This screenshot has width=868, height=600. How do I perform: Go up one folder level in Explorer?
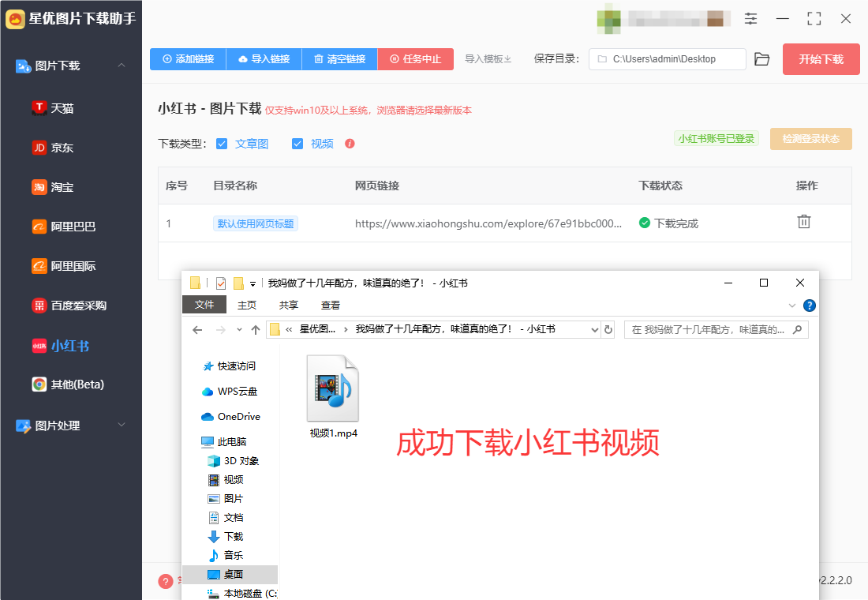pos(256,330)
